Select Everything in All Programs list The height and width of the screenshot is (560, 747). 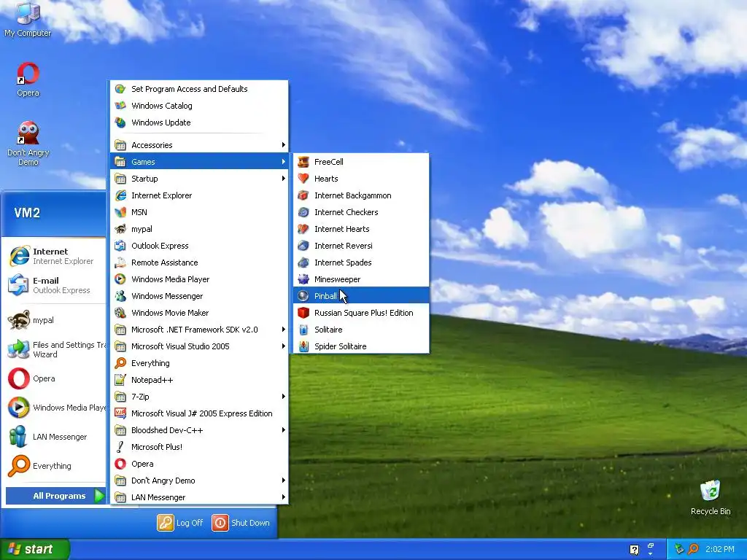coord(199,363)
